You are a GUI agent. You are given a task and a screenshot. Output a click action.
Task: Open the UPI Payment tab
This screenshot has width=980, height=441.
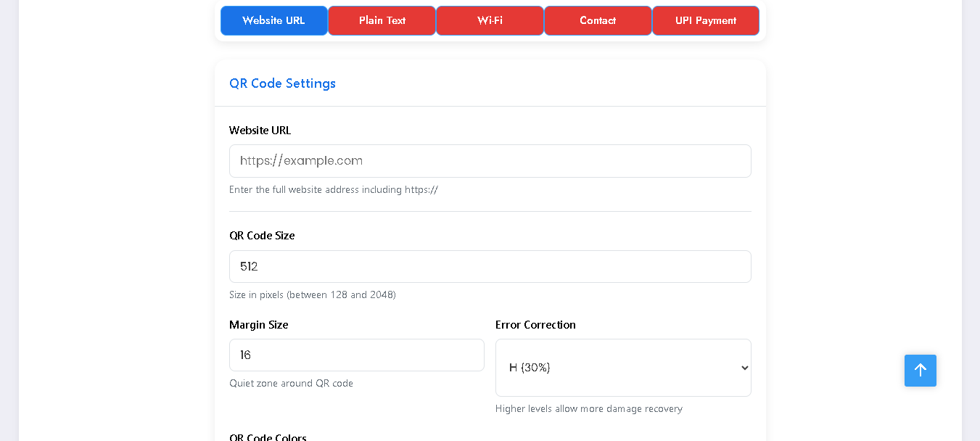tap(705, 20)
